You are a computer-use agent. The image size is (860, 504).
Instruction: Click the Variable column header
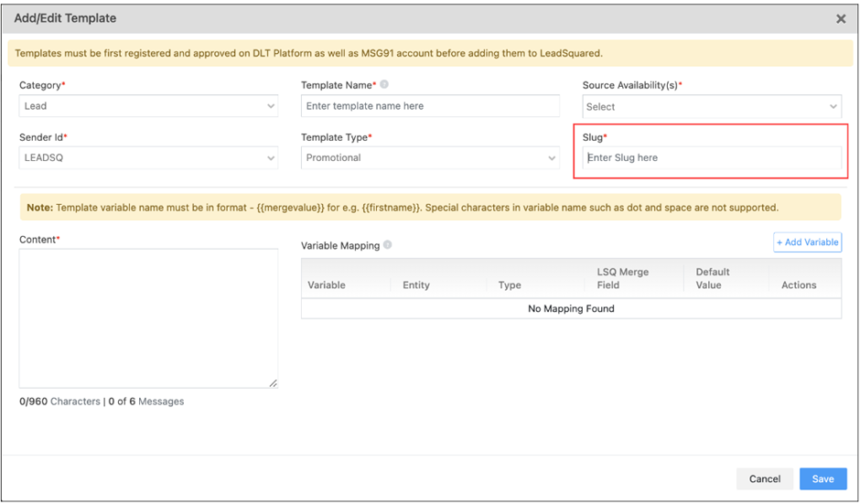[327, 285]
